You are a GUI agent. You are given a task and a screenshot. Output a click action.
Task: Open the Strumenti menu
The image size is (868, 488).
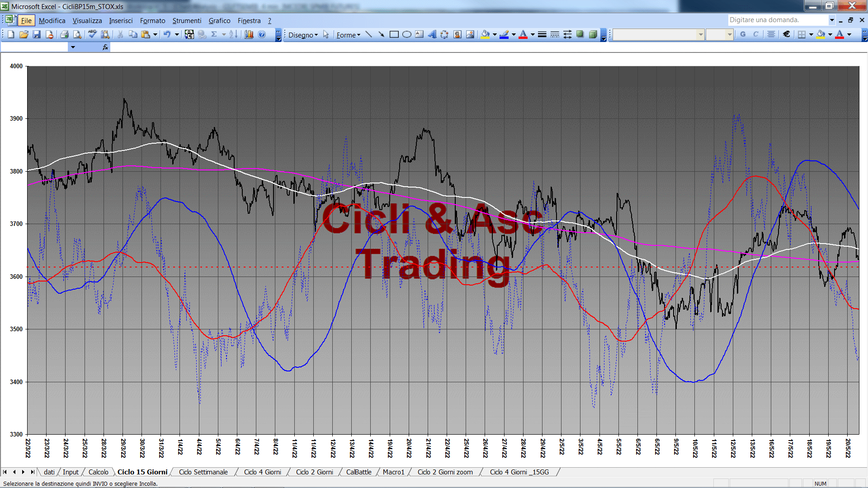(x=187, y=21)
